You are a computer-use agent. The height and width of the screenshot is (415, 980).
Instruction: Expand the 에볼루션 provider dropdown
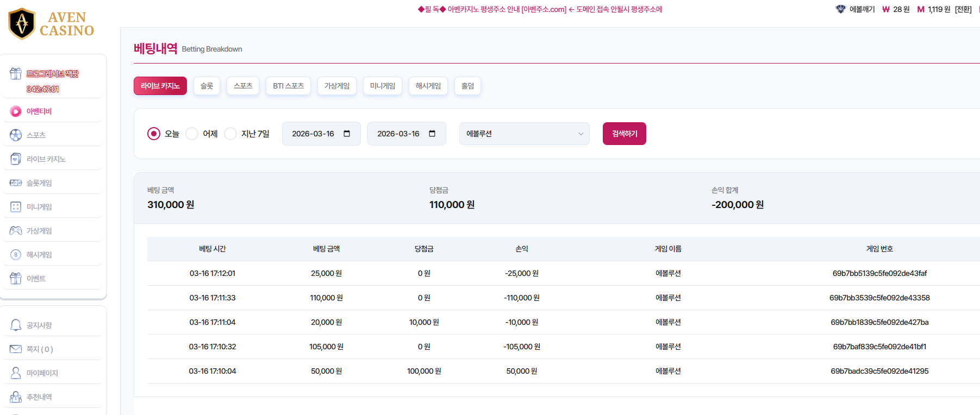click(524, 134)
